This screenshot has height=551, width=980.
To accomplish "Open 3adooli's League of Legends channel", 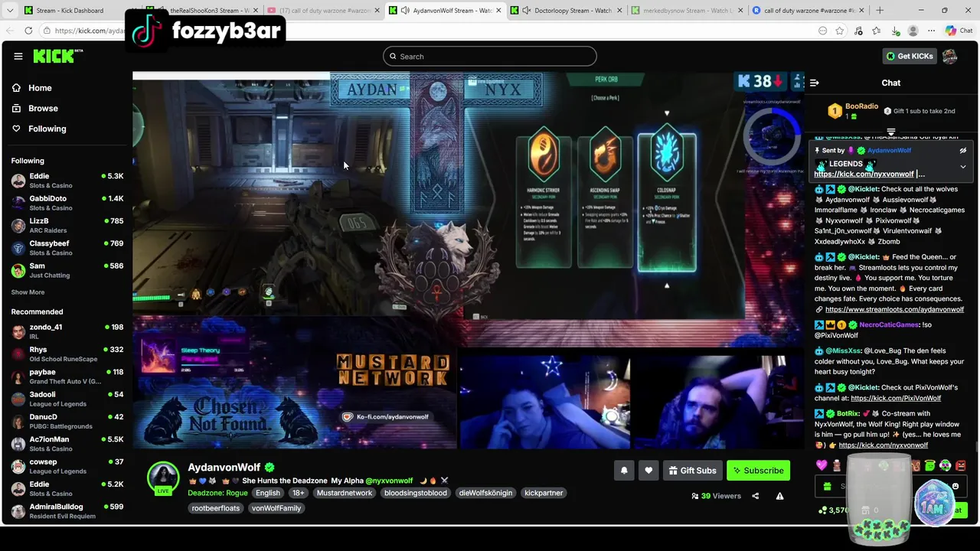I will 67,399.
